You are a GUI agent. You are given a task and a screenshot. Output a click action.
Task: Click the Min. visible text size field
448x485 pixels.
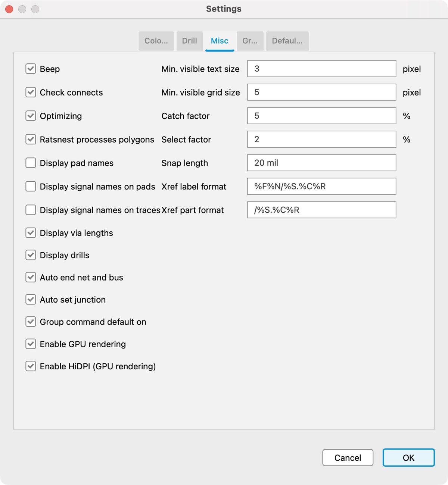pyautogui.click(x=321, y=69)
